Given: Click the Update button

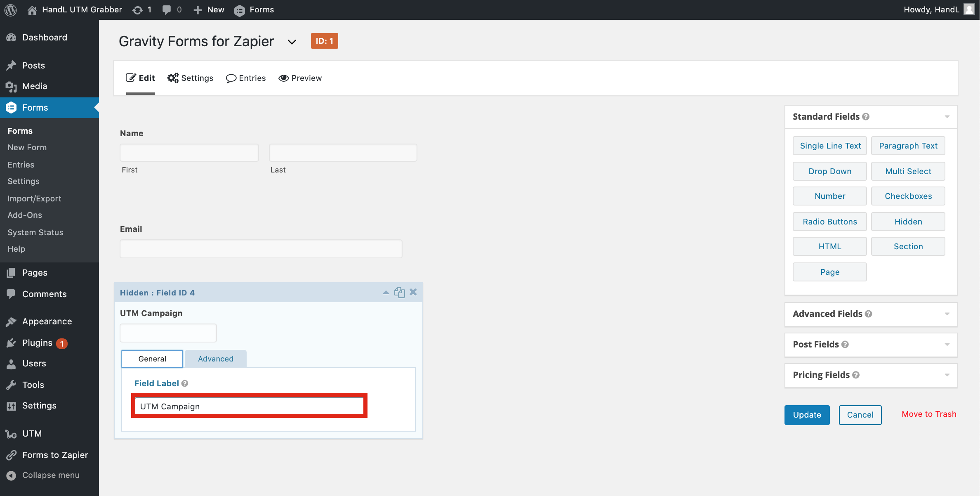Looking at the screenshot, I should tap(807, 415).
